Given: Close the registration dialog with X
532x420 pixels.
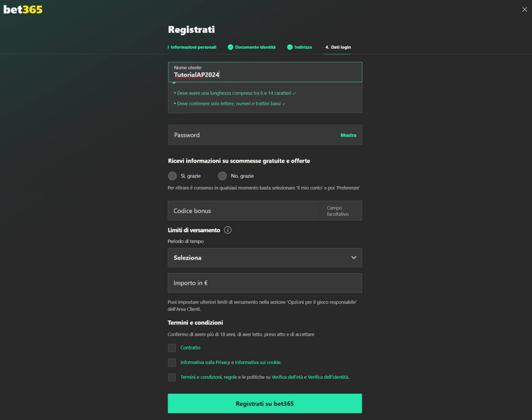Looking at the screenshot, I should pyautogui.click(x=525, y=9).
